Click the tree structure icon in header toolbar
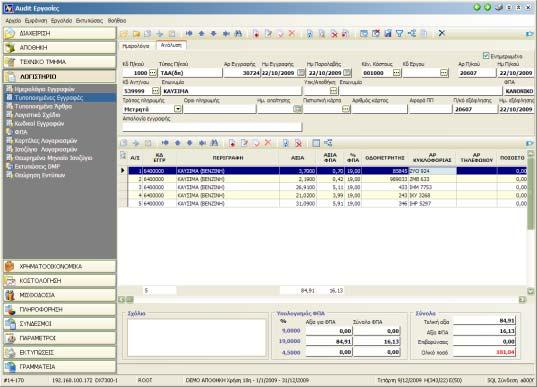This screenshot has width=537, height=387. 412,34
